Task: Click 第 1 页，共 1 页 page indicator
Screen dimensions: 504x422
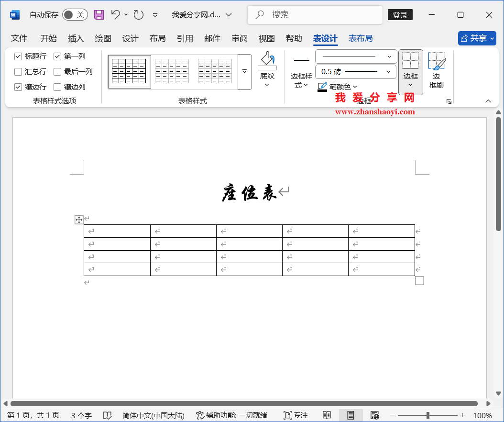Action: point(33,415)
